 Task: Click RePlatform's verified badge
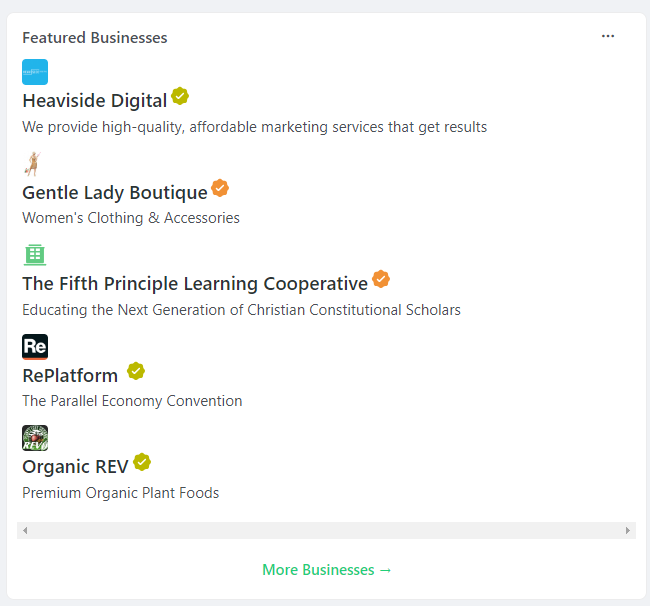[136, 371]
